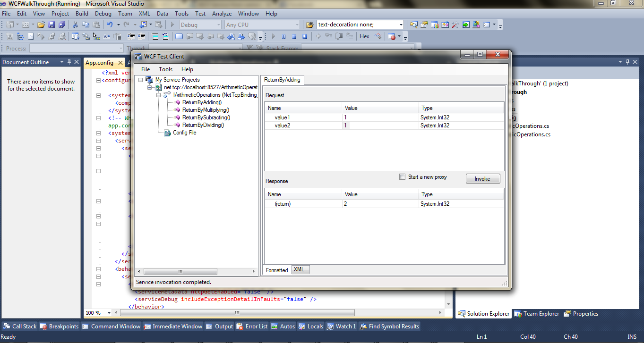Click WCF tree horizontal scrollbar thumb

(x=180, y=271)
